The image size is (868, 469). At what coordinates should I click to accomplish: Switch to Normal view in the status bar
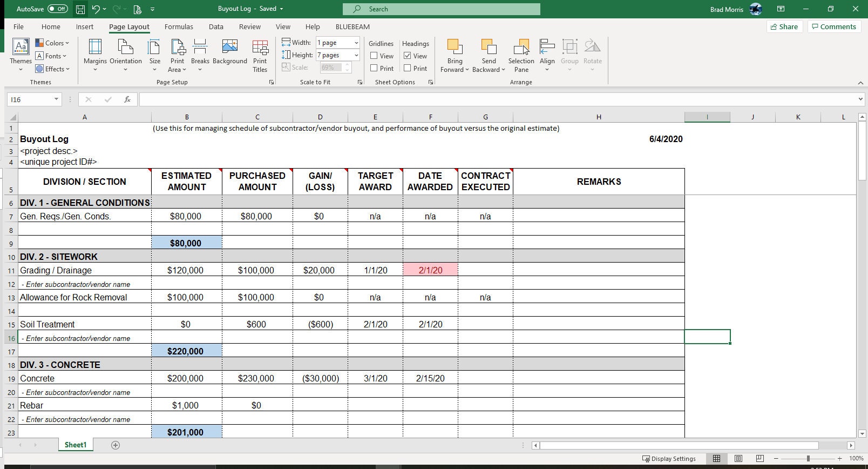[x=716, y=459]
